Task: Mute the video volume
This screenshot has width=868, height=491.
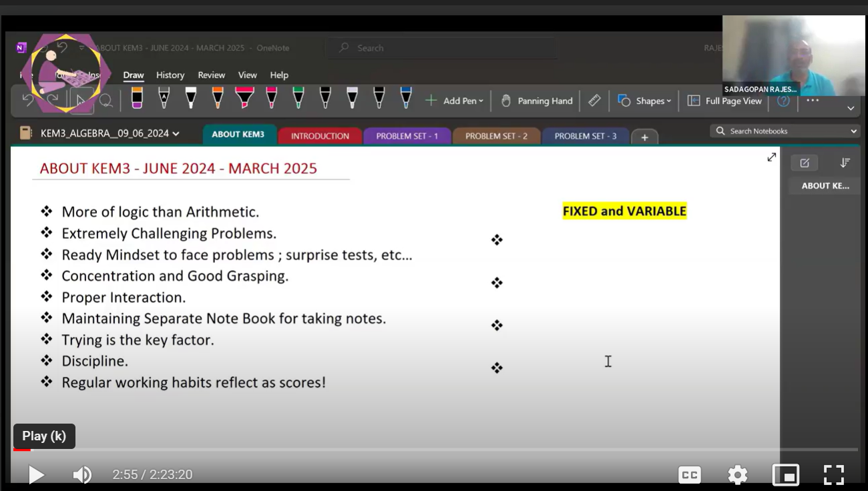Action: 82,475
